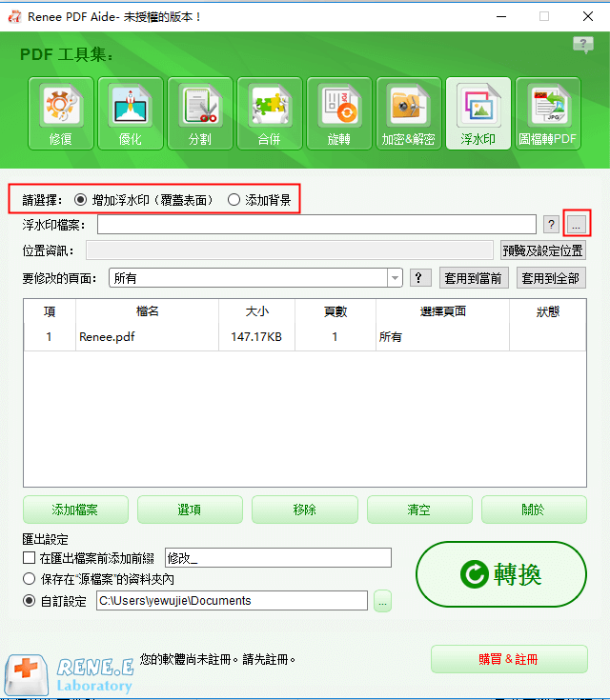Image resolution: width=610 pixels, height=700 pixels.
Task: Click the 檔名 column header
Action: (148, 311)
